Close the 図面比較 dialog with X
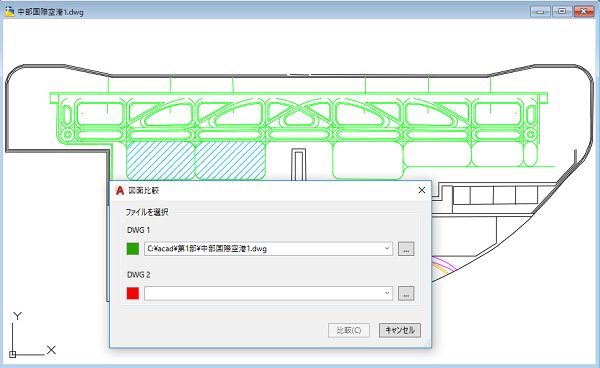Image resolution: width=600 pixels, height=368 pixels. coord(422,190)
